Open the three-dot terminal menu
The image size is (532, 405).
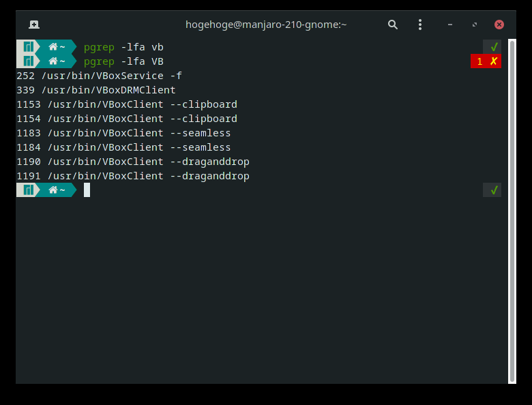click(420, 25)
